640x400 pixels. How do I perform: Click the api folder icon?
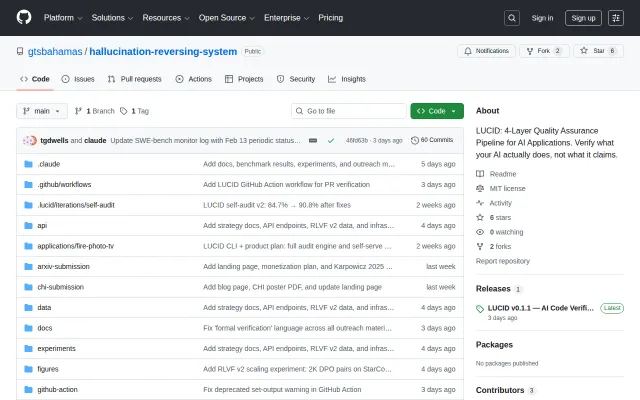coord(29,225)
